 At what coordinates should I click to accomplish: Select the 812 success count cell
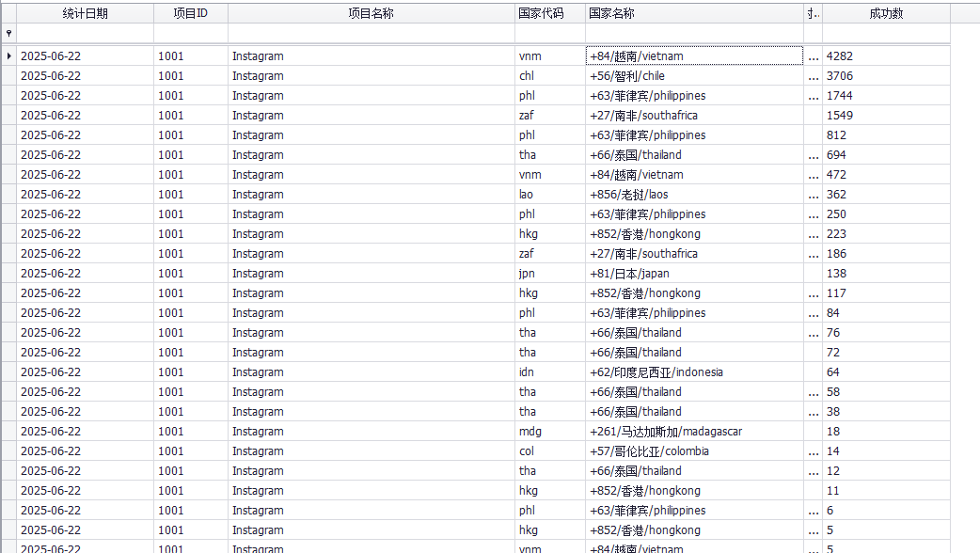click(x=886, y=135)
